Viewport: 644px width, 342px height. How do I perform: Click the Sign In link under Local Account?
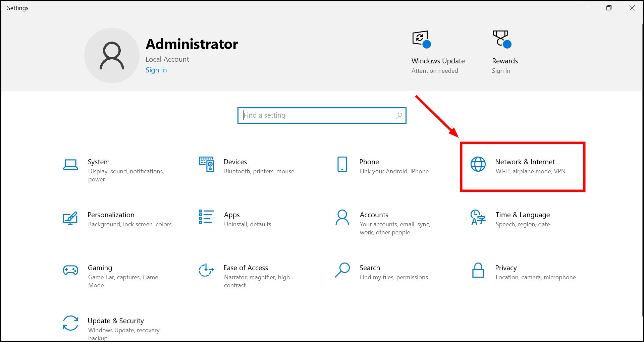coord(156,70)
